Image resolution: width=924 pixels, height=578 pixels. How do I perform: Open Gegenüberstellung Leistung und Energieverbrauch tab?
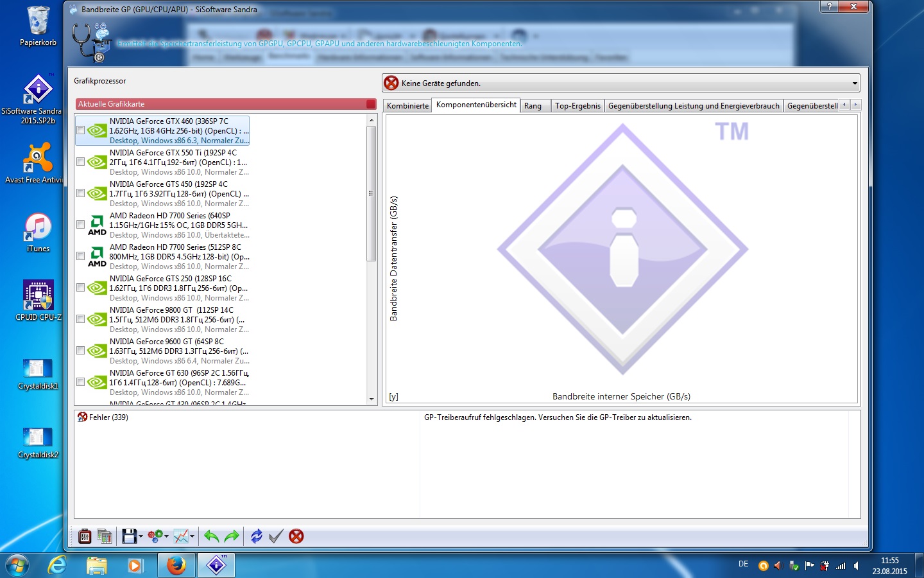tap(694, 106)
